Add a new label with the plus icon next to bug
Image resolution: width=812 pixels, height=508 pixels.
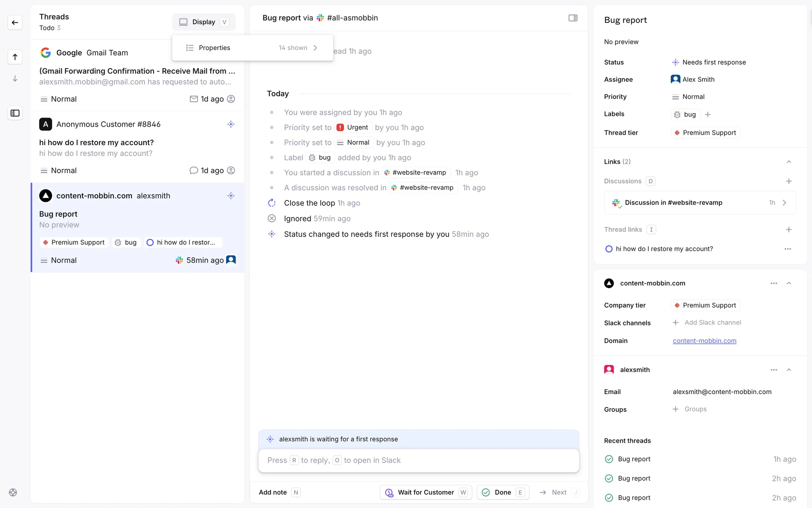coord(708,114)
